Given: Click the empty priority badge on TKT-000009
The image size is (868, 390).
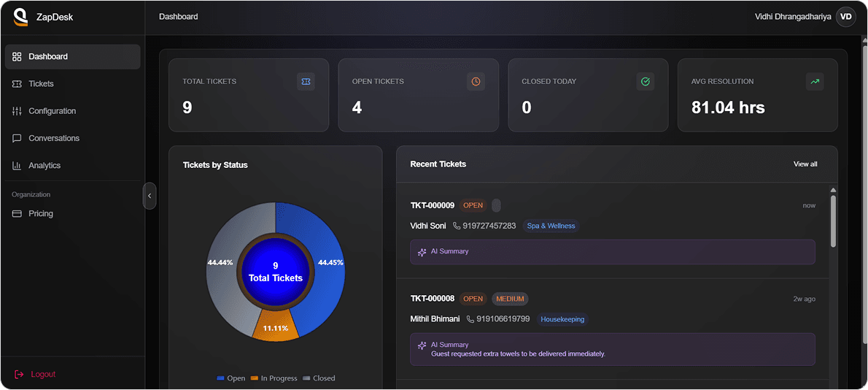Looking at the screenshot, I should coord(496,205).
